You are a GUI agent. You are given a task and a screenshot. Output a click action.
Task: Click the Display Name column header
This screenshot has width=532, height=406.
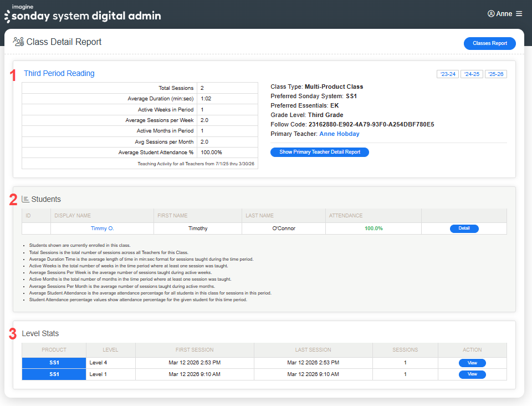pos(73,216)
